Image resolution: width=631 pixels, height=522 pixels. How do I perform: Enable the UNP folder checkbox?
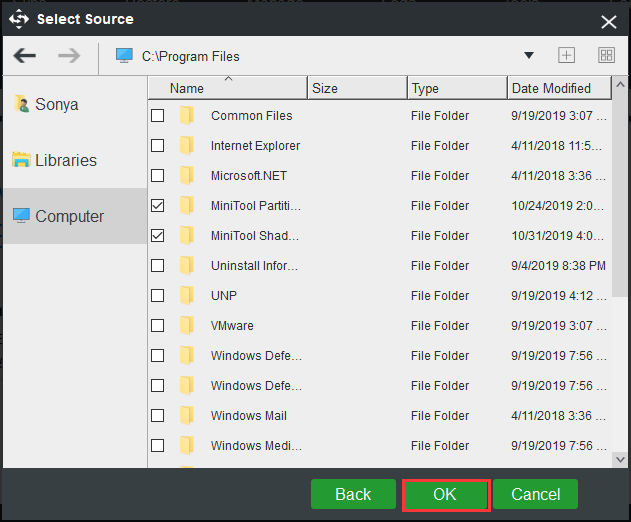158,296
